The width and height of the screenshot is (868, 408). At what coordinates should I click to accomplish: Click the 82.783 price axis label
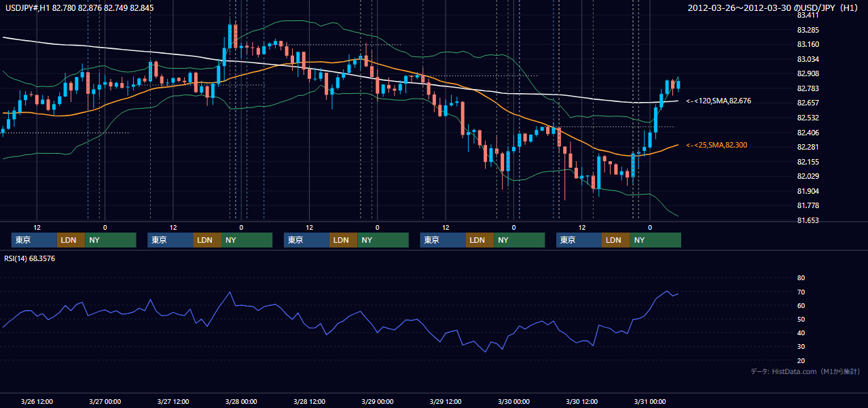808,88
